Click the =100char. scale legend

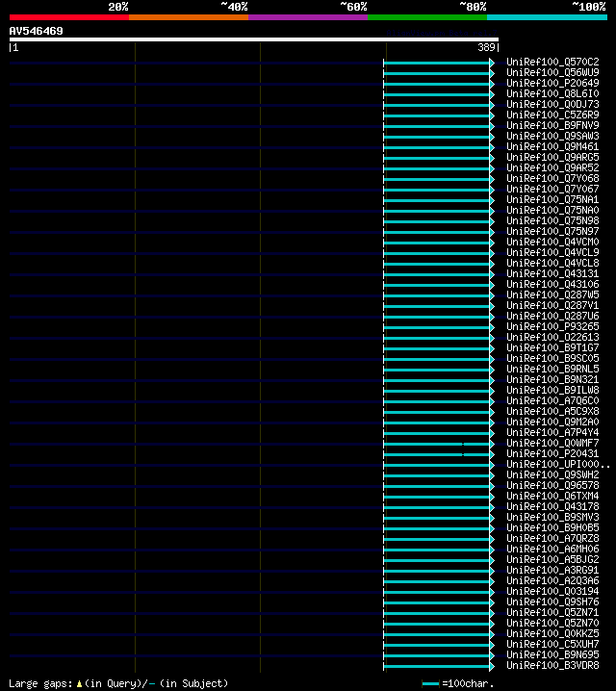tap(458, 684)
